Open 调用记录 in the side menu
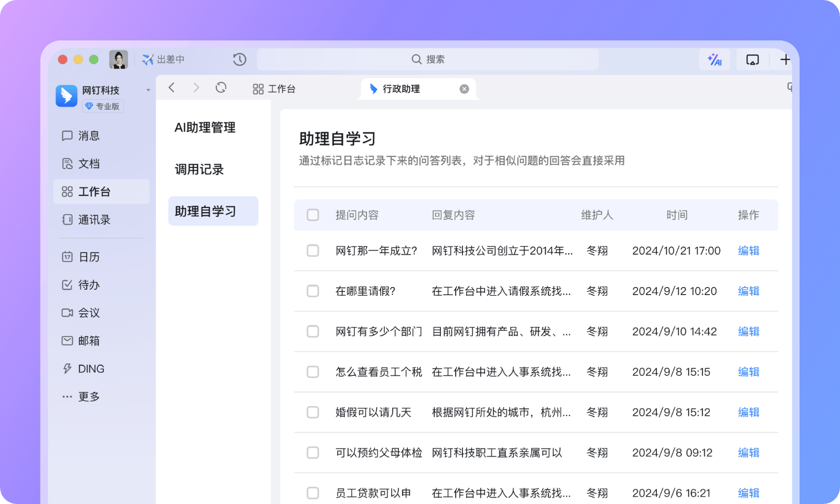Viewport: 840px width, 504px height. click(199, 170)
